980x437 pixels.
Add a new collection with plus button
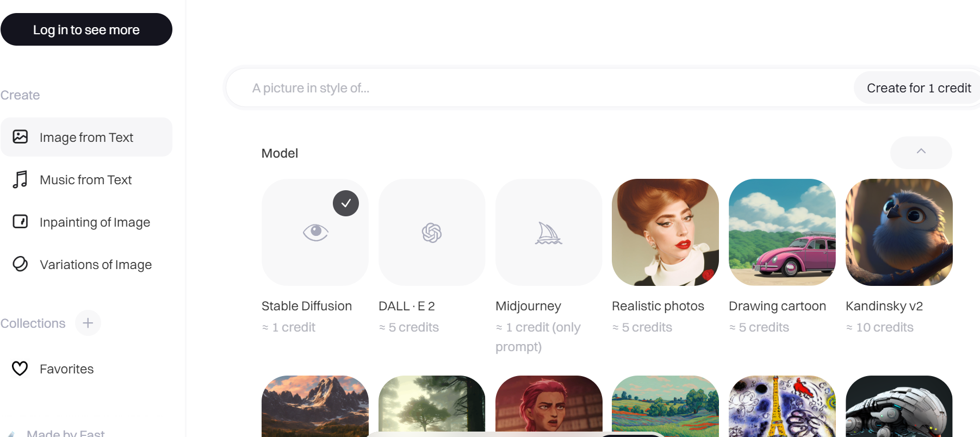click(88, 323)
